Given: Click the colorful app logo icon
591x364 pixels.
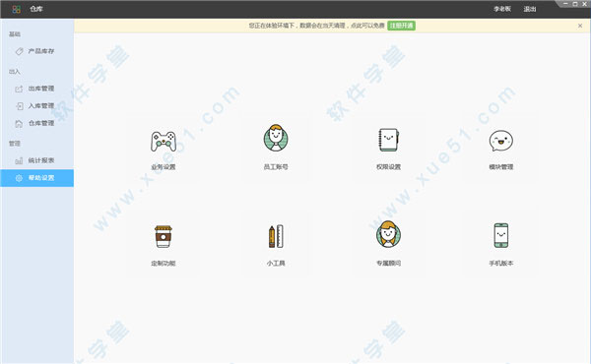Looking at the screenshot, I should pyautogui.click(x=16, y=9).
